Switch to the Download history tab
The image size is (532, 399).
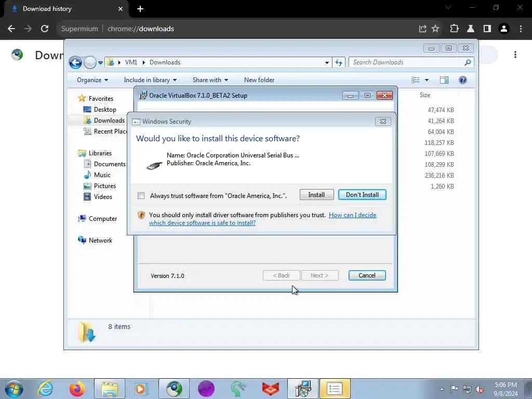(x=66, y=9)
